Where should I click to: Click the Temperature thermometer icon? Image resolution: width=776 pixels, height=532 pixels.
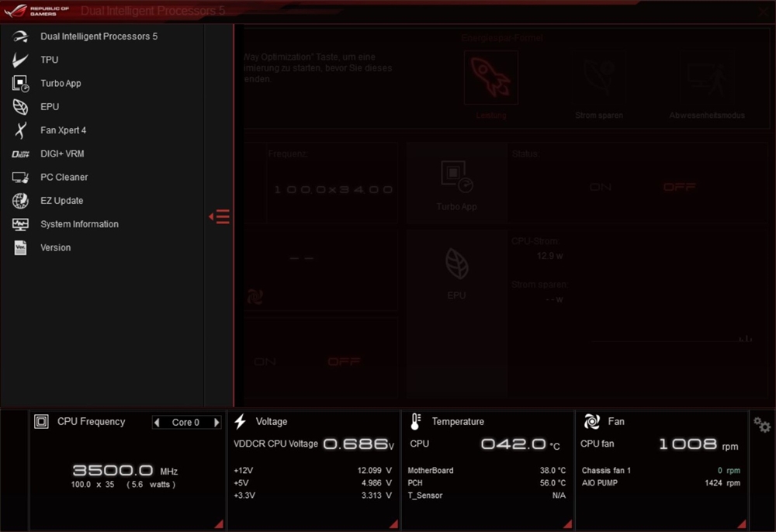tap(415, 422)
